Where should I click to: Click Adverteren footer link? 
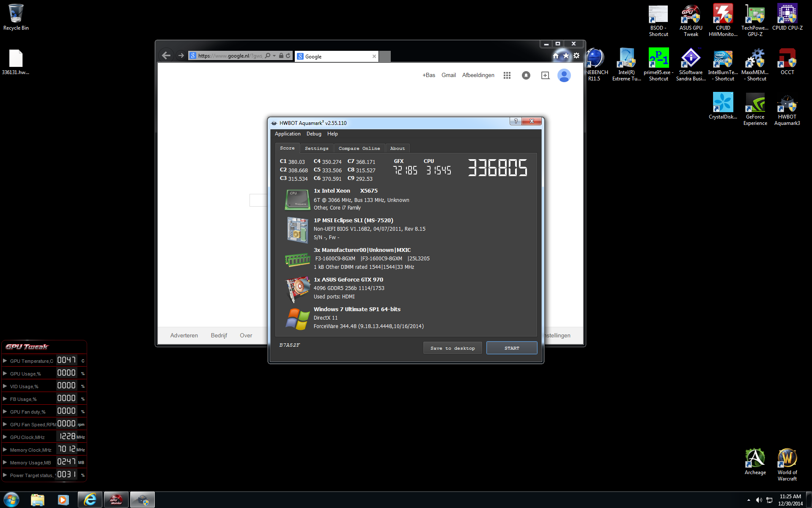[184, 335]
